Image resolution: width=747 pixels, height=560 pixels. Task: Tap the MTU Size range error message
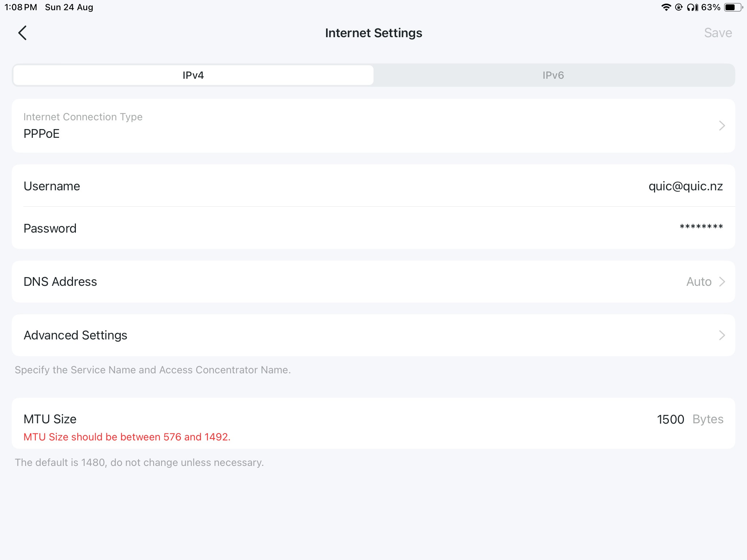point(127,437)
